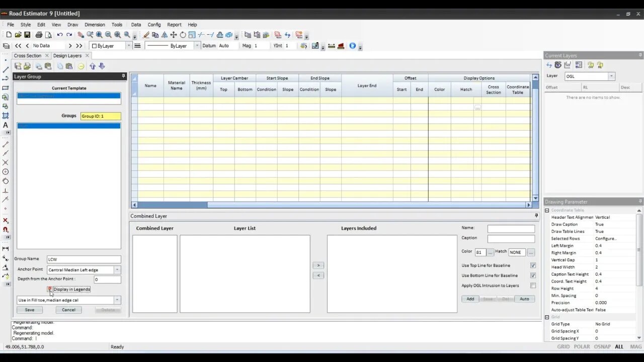Viewport: 644px width, 362px height.
Task: Cancel the layer group edit
Action: pyautogui.click(x=68, y=310)
